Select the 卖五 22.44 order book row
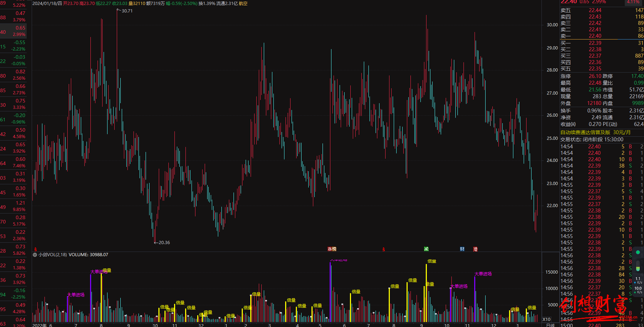The height and width of the screenshot is (327, 644). pyautogui.click(x=602, y=10)
